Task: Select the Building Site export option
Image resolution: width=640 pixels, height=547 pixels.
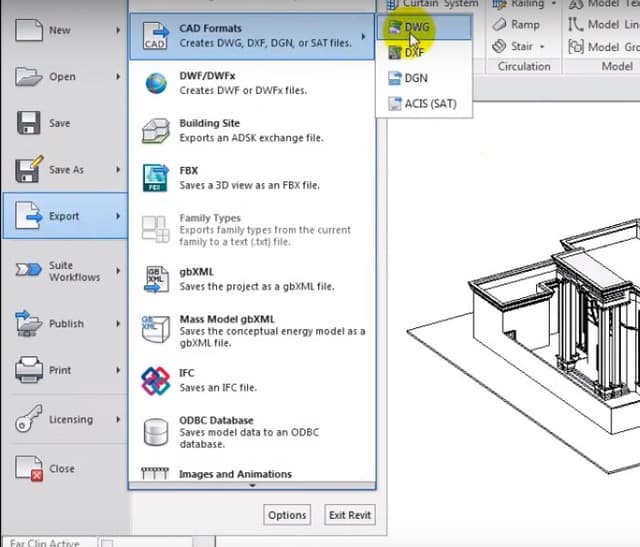Action: point(252,131)
